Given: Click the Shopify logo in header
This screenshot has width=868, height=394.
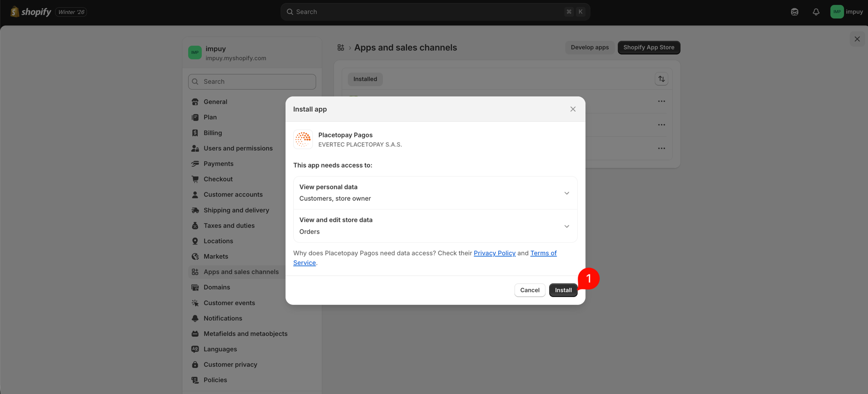Looking at the screenshot, I should click(x=31, y=12).
